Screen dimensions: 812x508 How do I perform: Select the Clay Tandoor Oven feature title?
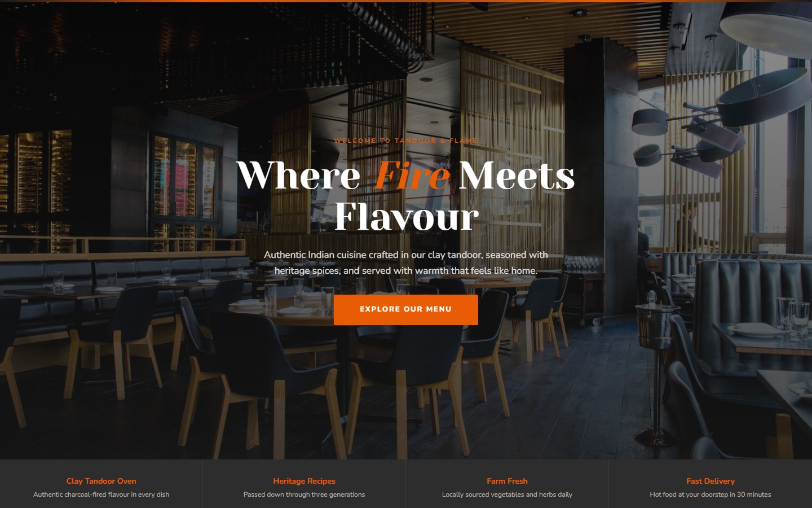(101, 481)
